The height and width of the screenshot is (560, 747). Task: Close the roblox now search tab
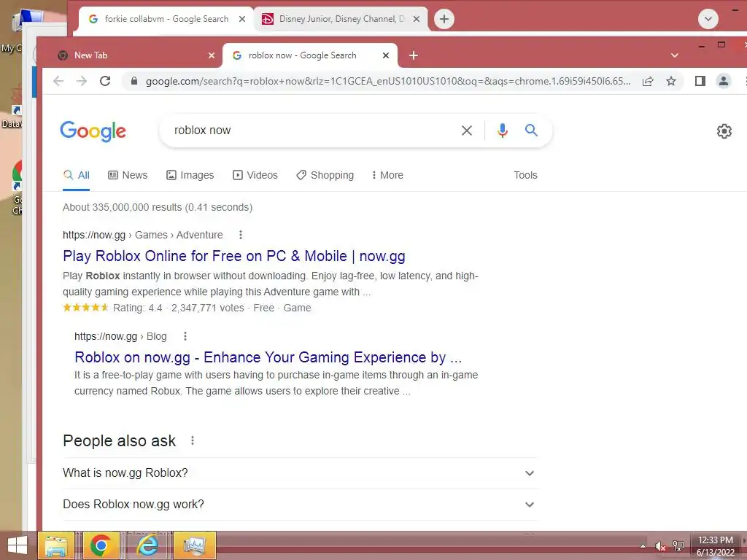[386, 55]
